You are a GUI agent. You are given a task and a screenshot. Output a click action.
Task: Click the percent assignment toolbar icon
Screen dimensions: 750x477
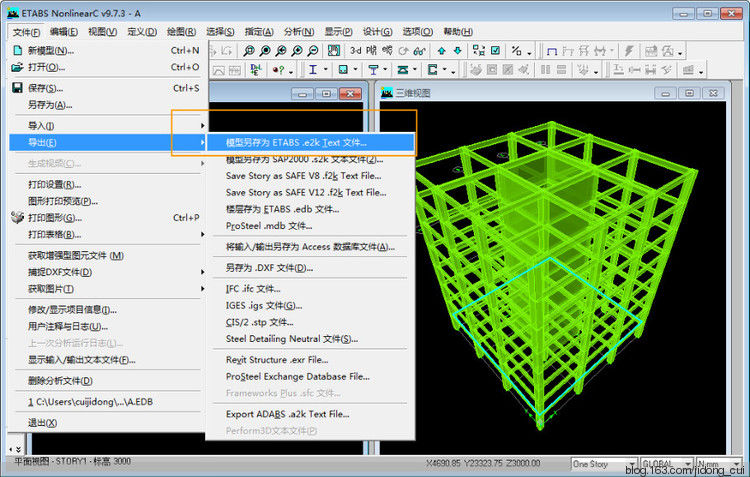point(516,51)
